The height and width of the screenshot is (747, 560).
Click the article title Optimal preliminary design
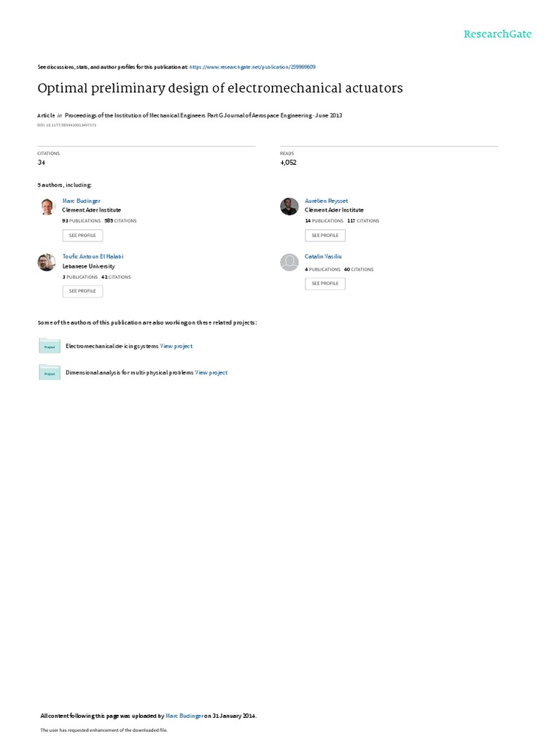pyautogui.click(x=220, y=88)
